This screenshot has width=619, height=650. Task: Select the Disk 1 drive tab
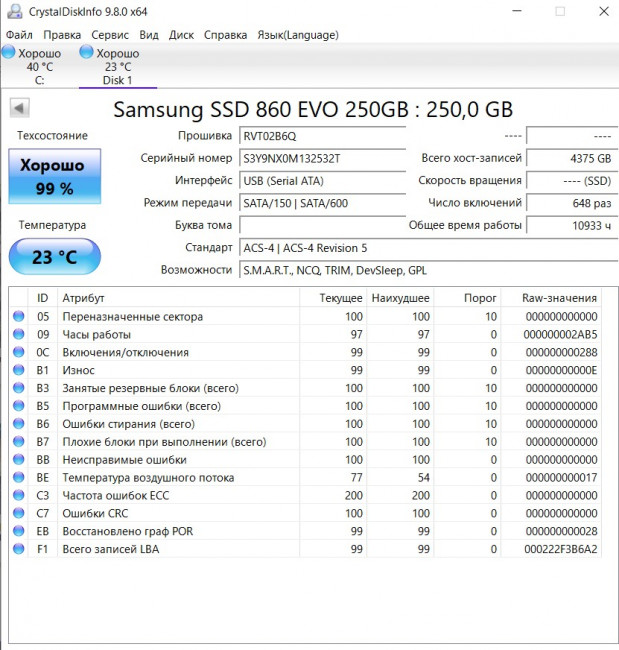pos(117,66)
